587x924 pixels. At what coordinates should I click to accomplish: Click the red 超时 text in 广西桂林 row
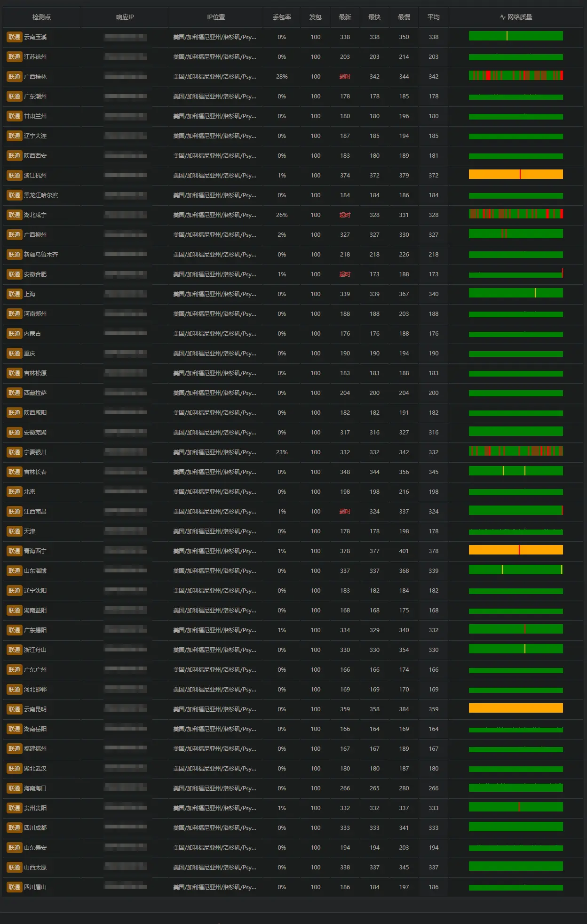pos(345,77)
